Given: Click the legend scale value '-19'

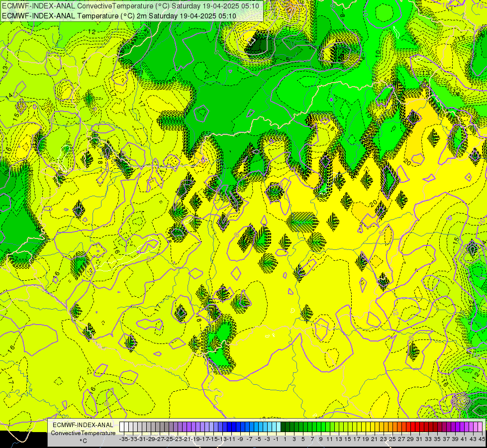Looking at the screenshot, I should pyautogui.click(x=195, y=439).
